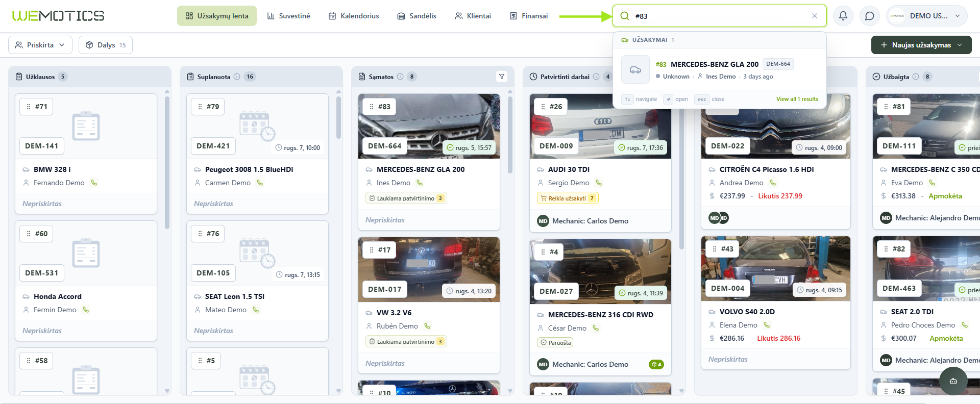Click the Likutis 237.99 balance text
This screenshot has width=980, height=404.
(780, 196)
